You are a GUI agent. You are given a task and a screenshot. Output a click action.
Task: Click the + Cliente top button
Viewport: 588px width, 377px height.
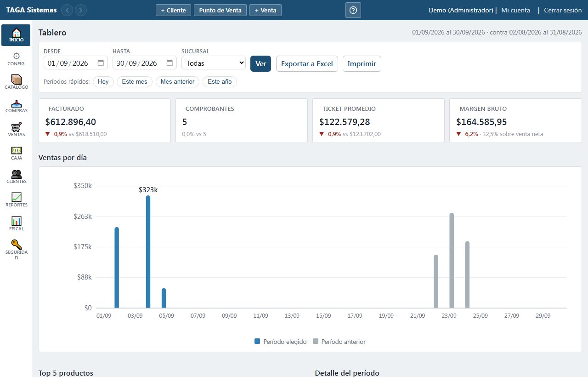[x=173, y=10]
